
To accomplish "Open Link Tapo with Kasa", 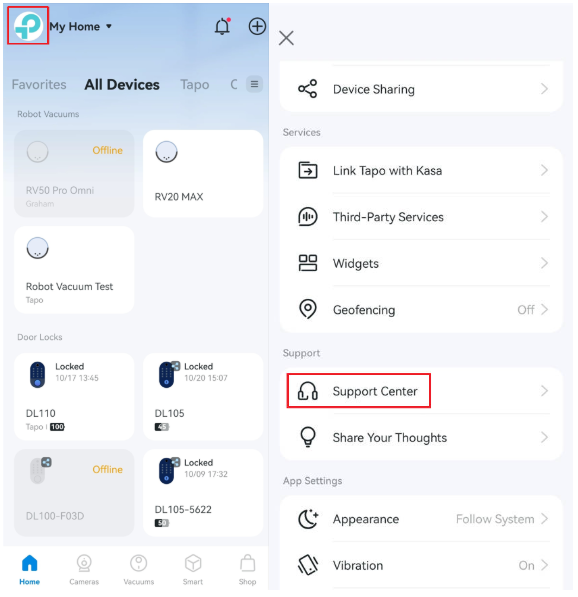I will click(x=422, y=170).
